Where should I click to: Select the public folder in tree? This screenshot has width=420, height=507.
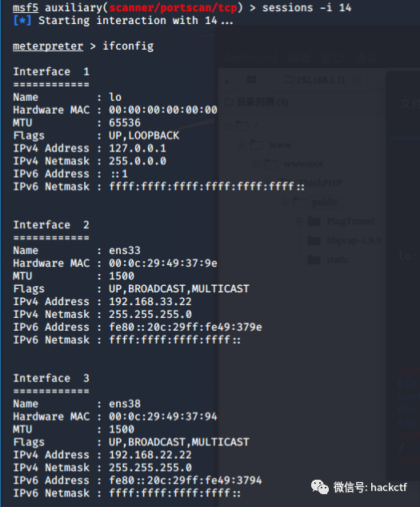(x=325, y=203)
